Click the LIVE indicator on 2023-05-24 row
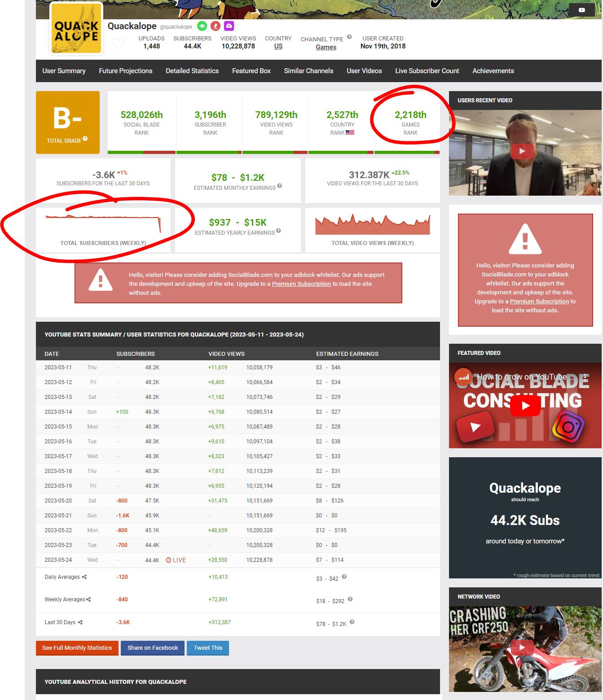The image size is (603, 700). [176, 560]
